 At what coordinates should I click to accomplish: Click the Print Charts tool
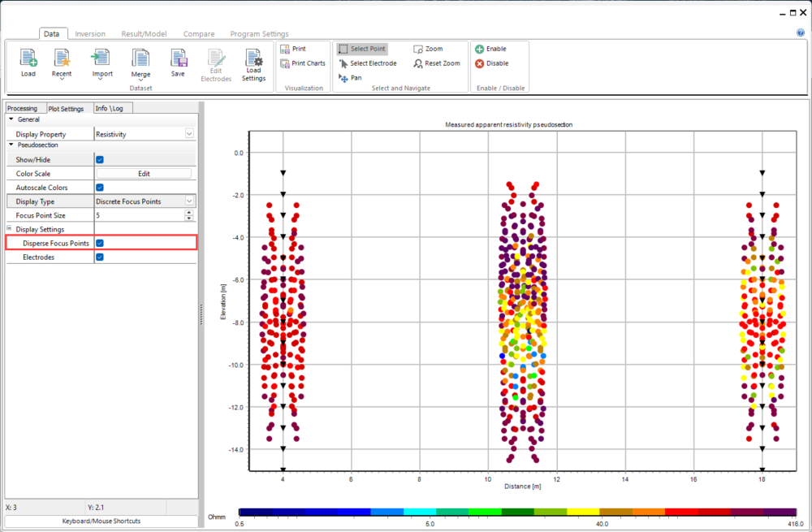pyautogui.click(x=303, y=63)
